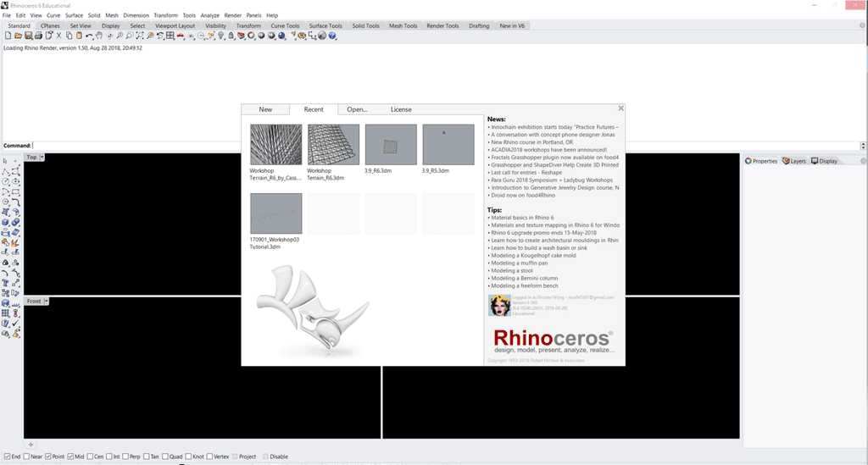
Task: Click the Zoom Extents icon
Action: [140, 36]
